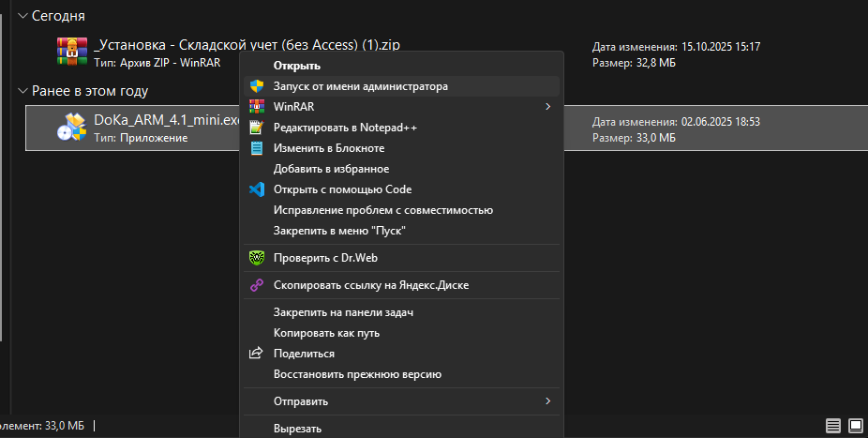Click "Добавить в избранное"
This screenshot has width=868, height=438.
point(401,168)
